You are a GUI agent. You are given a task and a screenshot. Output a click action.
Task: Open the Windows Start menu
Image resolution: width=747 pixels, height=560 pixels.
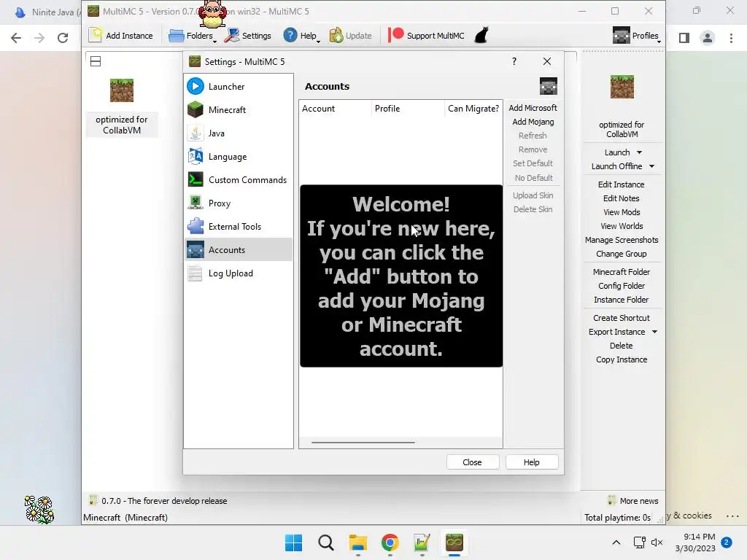coord(293,542)
